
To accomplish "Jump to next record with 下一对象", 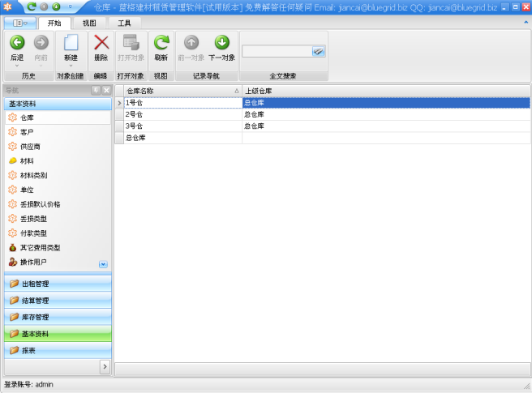I will [222, 48].
